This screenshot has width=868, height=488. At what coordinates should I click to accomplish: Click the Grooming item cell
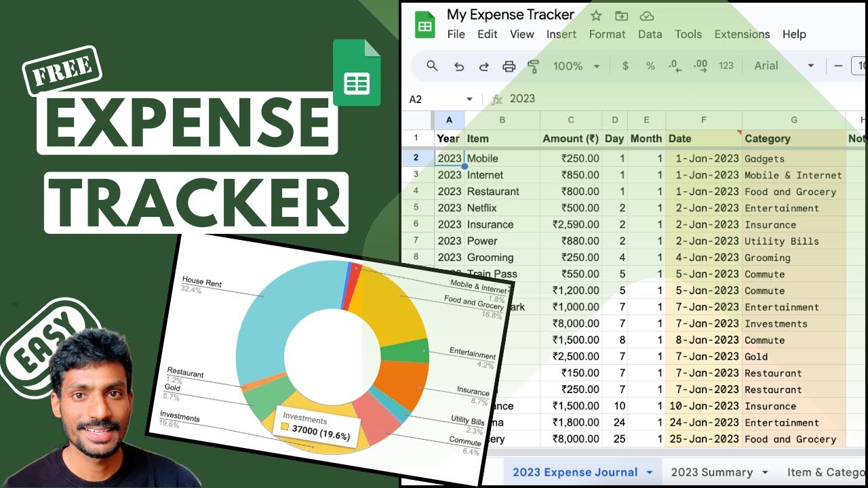[502, 258]
